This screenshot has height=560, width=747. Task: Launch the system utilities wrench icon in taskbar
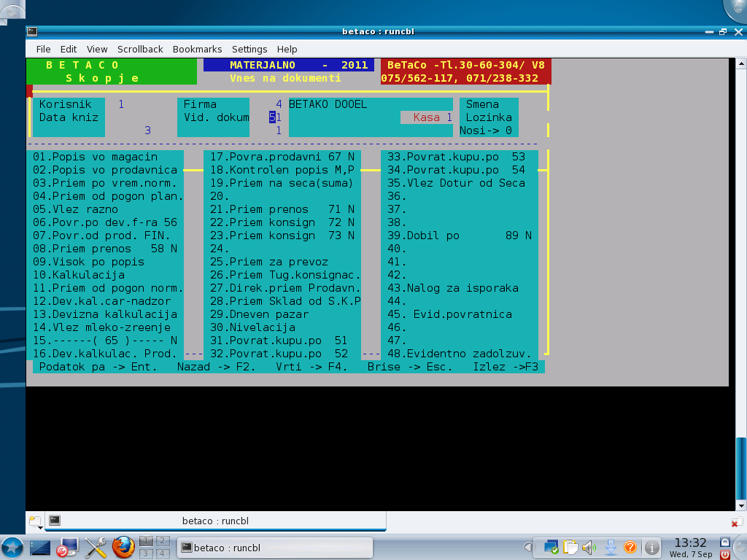point(95,547)
